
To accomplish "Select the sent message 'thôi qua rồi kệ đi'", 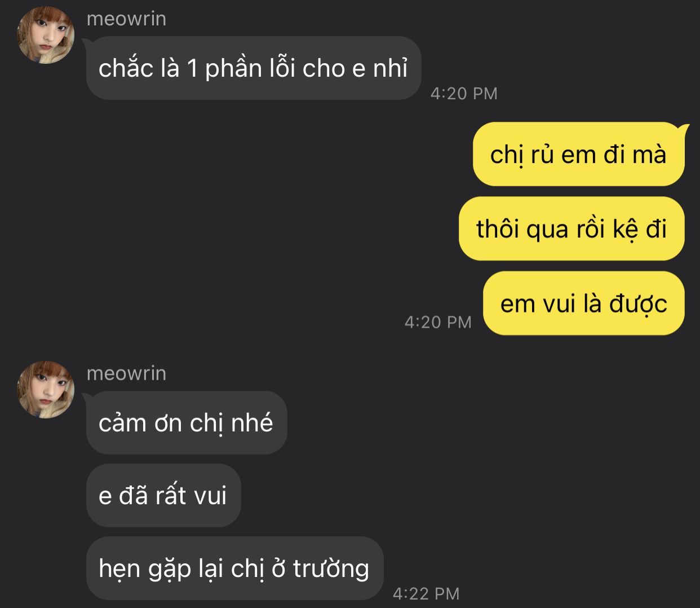I will (x=571, y=228).
